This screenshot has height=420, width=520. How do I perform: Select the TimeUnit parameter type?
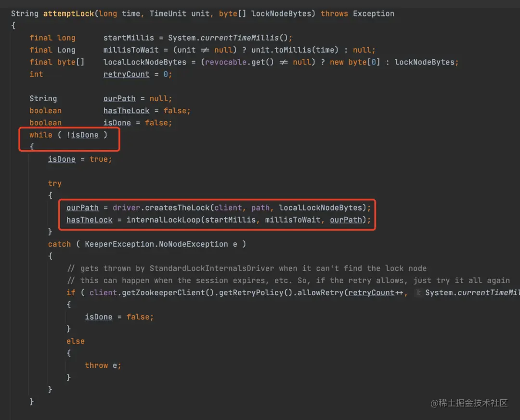(168, 13)
